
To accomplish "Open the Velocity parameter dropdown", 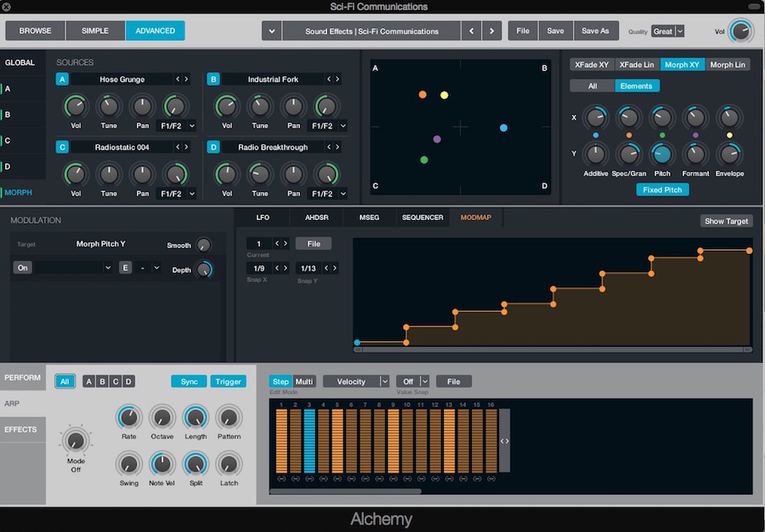I will coord(384,382).
